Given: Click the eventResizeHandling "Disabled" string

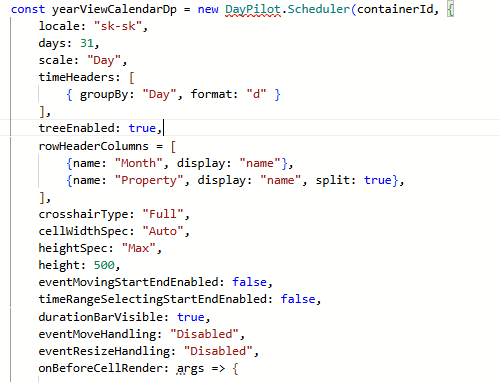Looking at the screenshot, I should 218,351.
